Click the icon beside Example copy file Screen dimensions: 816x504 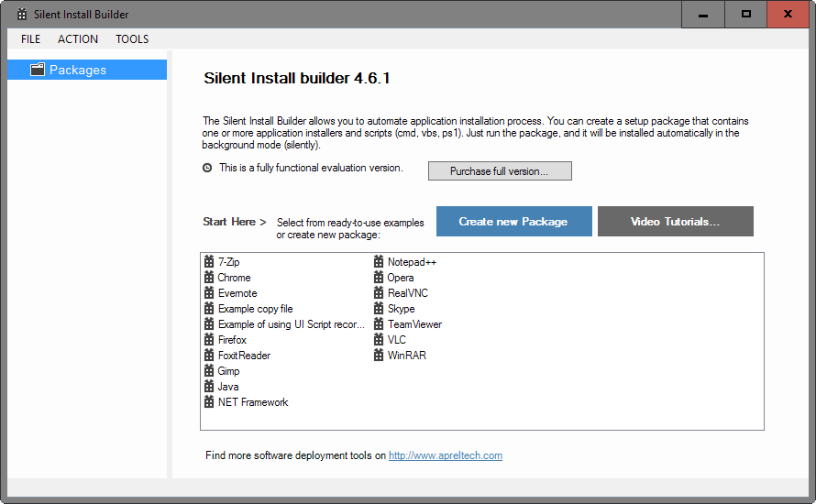tap(209, 309)
